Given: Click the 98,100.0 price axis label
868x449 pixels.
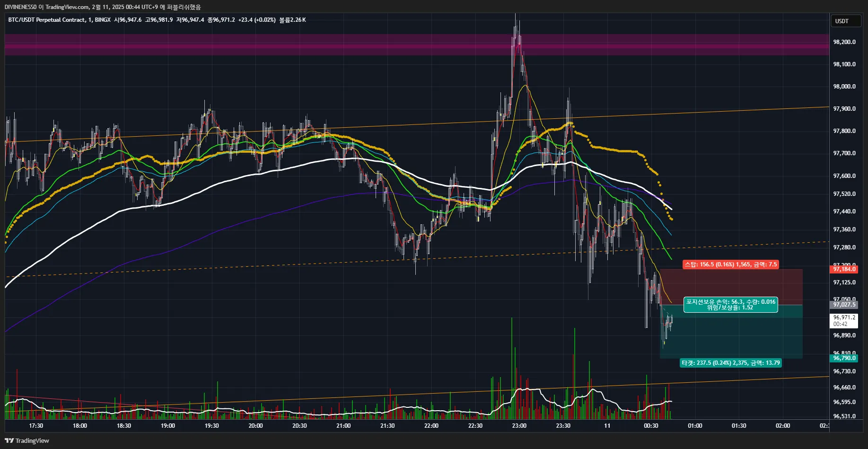Looking at the screenshot, I should 844,64.
